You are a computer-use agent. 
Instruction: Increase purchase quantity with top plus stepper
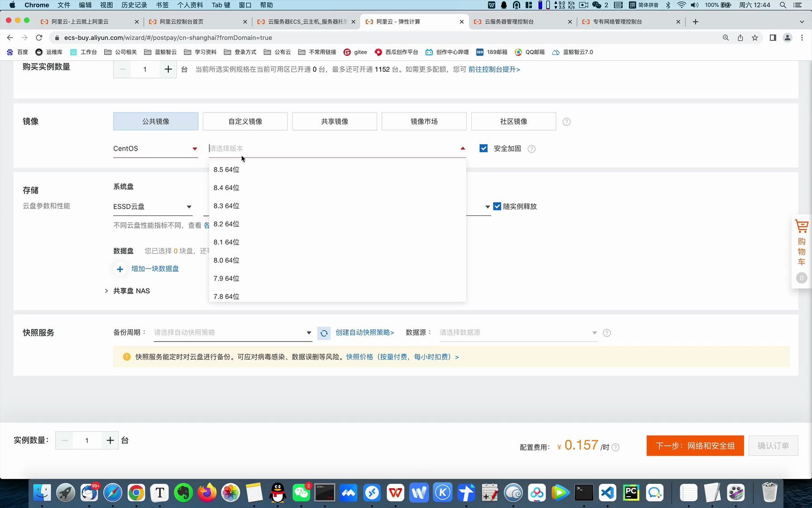coord(168,69)
